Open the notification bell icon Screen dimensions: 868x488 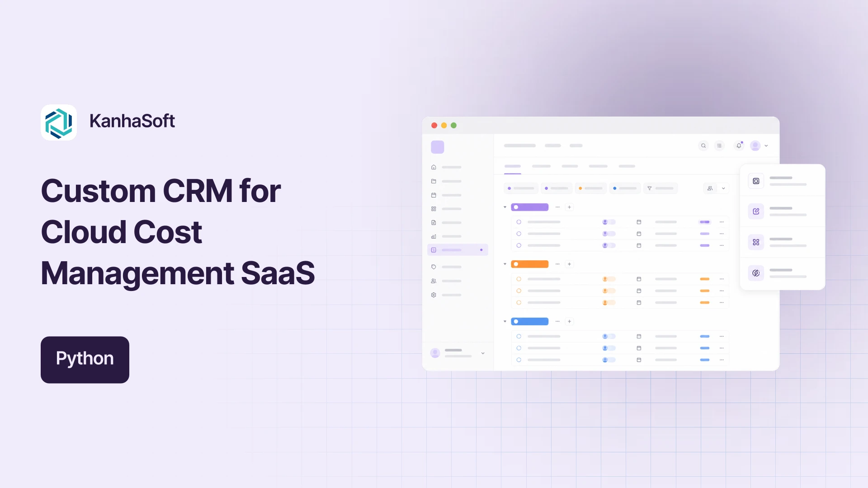739,145
